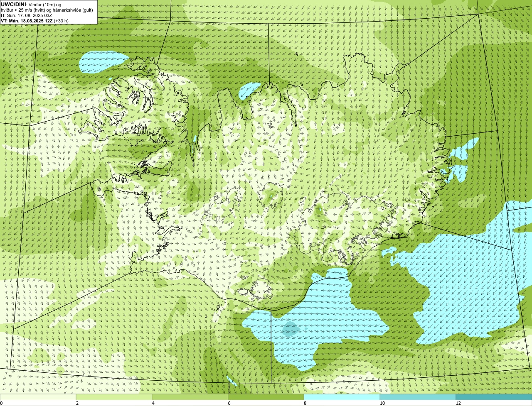Click the '4' label on the color scale
This screenshot has height=406, width=532.
coord(153,403)
